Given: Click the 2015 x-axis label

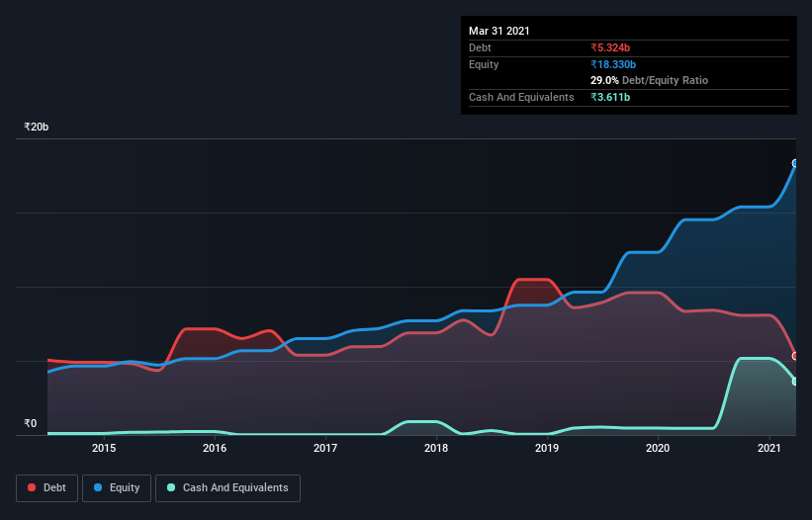Looking at the screenshot, I should click(x=104, y=448).
